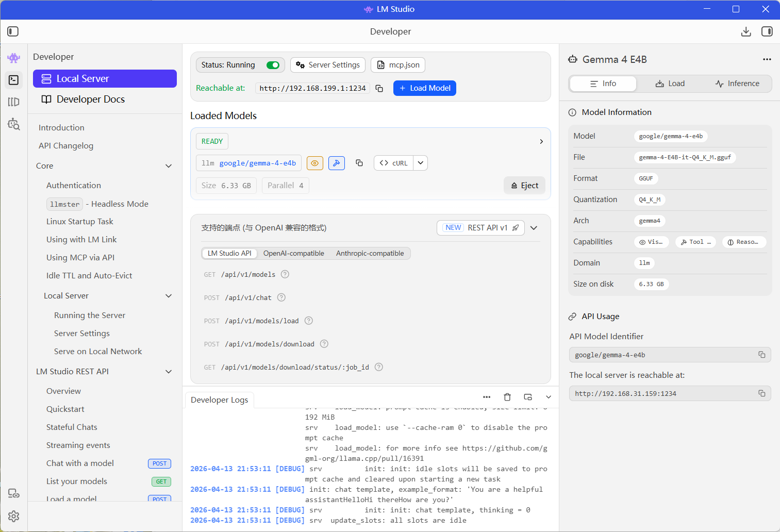This screenshot has width=780, height=532.
Task: Open the LM Link icon in the rail
Action: click(14, 494)
